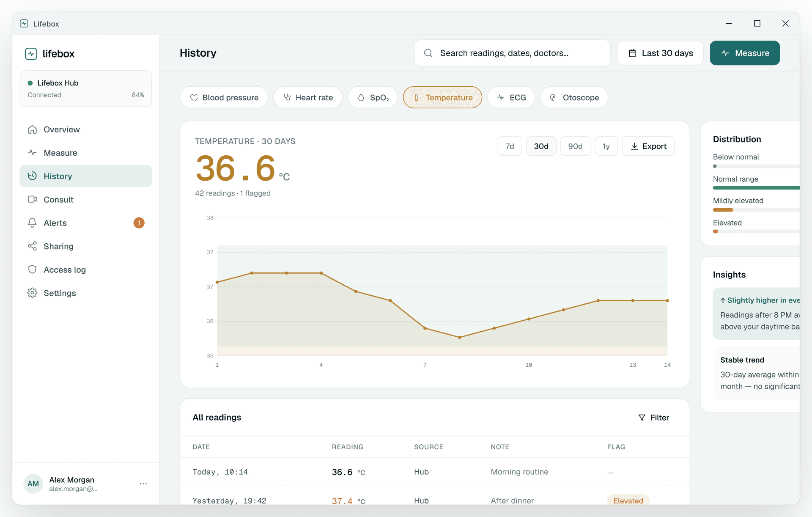Click the alex.morgan@ email text
The height and width of the screenshot is (517, 812).
[73, 489]
